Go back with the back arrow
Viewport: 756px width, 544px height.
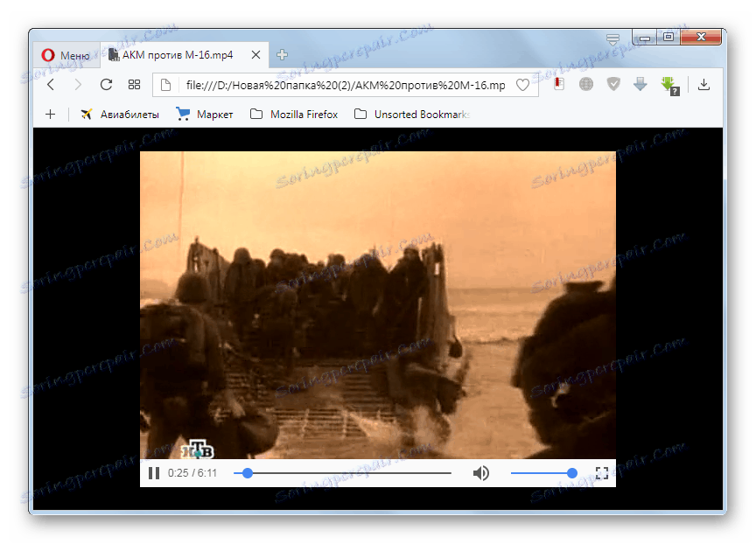(51, 85)
